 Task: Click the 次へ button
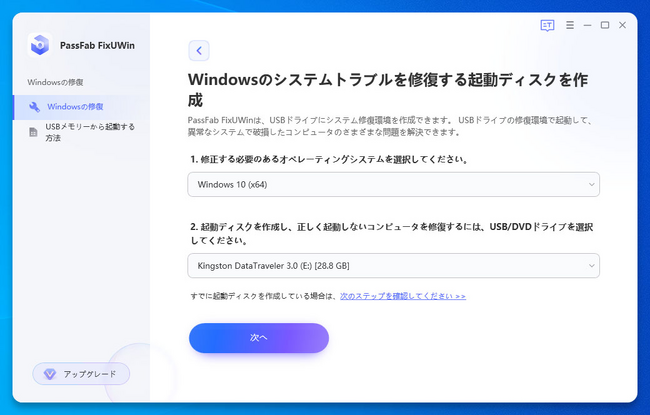259,338
